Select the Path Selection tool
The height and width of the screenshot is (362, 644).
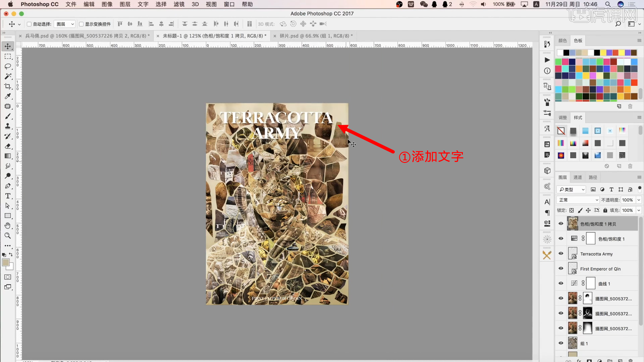8,206
